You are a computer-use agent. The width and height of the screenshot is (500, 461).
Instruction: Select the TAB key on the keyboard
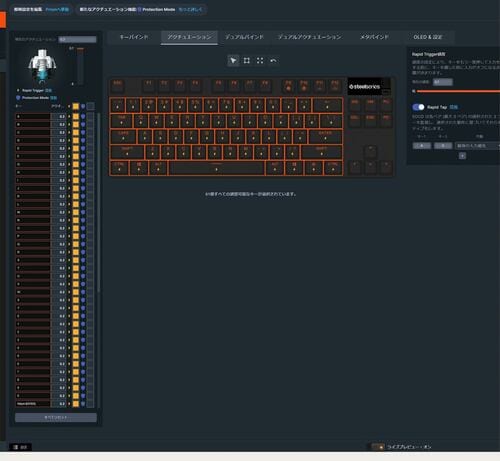tap(122, 121)
